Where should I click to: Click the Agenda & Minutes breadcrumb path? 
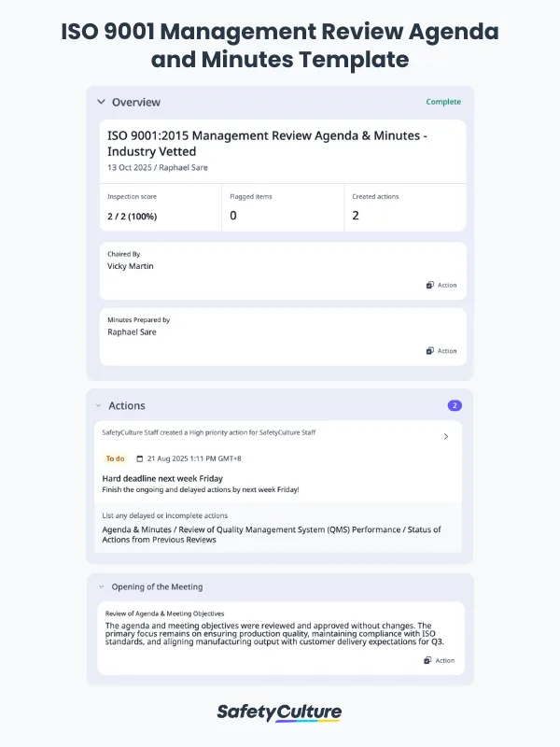[x=271, y=535]
